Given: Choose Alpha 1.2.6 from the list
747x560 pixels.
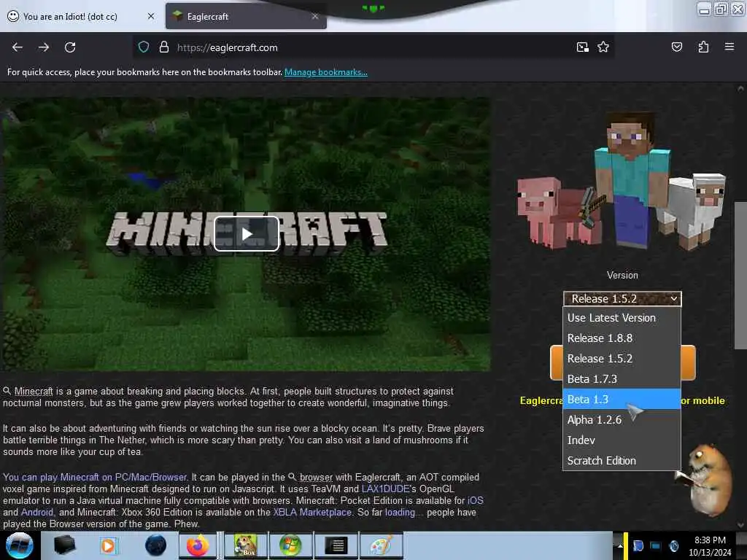Looking at the screenshot, I should click(622, 420).
